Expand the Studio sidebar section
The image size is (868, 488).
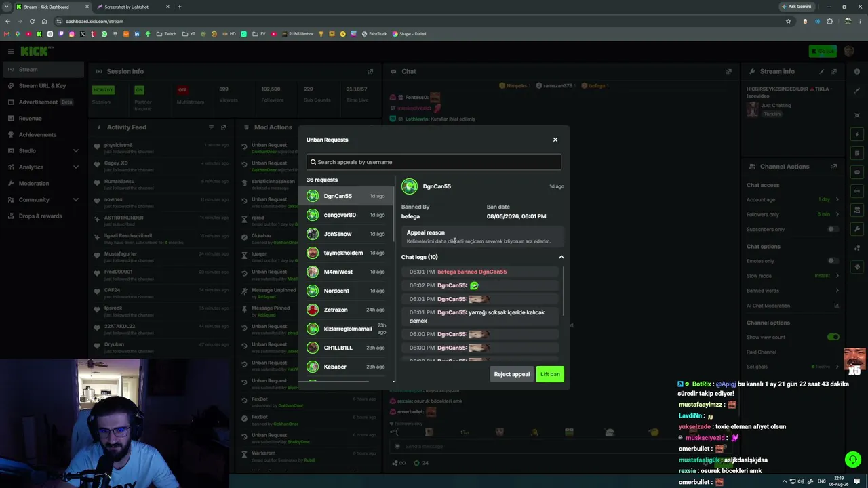(x=43, y=150)
